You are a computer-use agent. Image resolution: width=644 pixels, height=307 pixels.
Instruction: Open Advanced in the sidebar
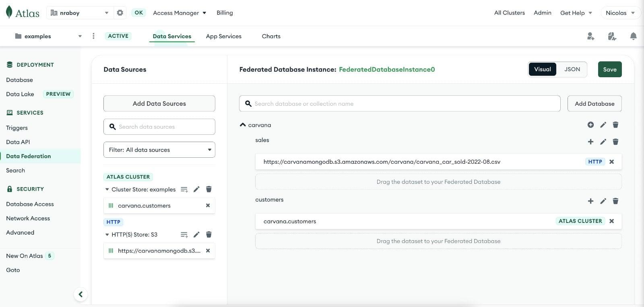[x=20, y=233]
